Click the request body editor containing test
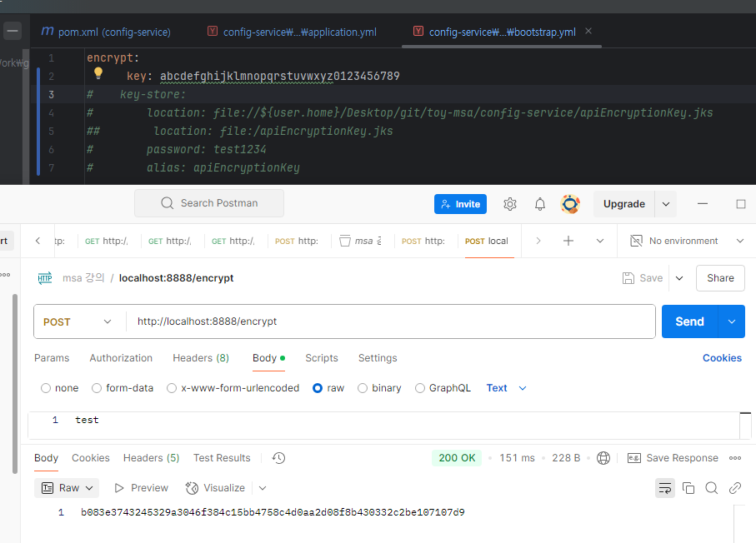 point(383,426)
